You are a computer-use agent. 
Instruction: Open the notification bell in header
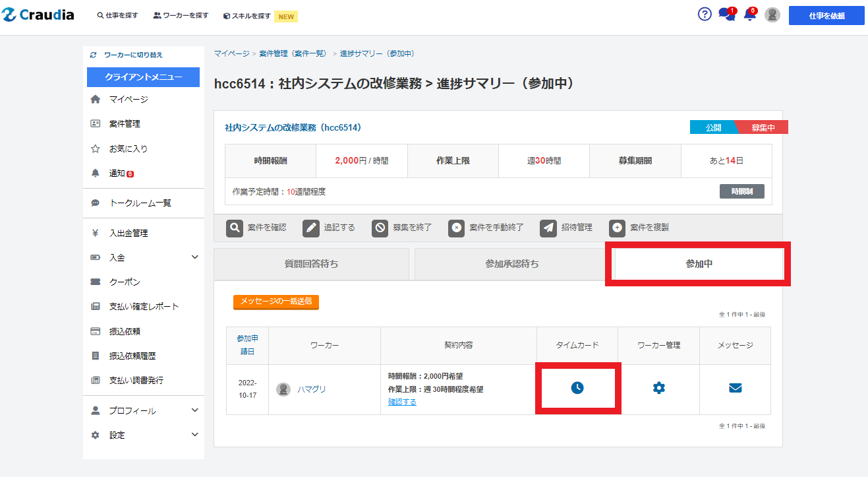(x=749, y=15)
